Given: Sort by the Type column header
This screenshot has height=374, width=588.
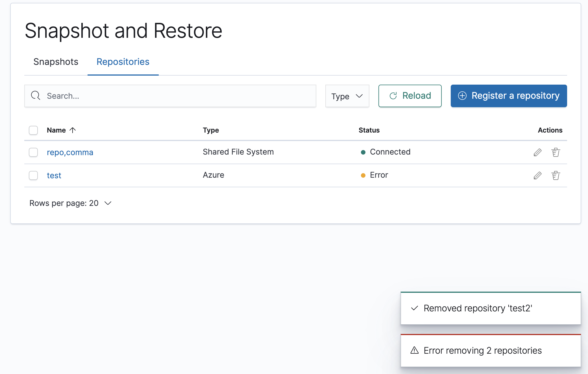Looking at the screenshot, I should coord(211,130).
